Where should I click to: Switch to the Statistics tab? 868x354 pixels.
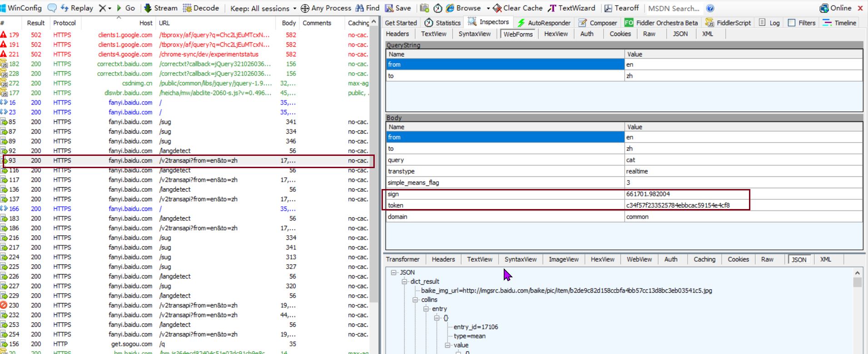[443, 23]
